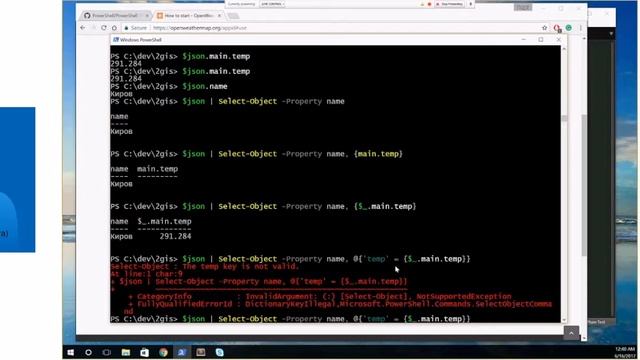
Task: Click the Windows PowerShell title bar icon
Action: pos(116,40)
